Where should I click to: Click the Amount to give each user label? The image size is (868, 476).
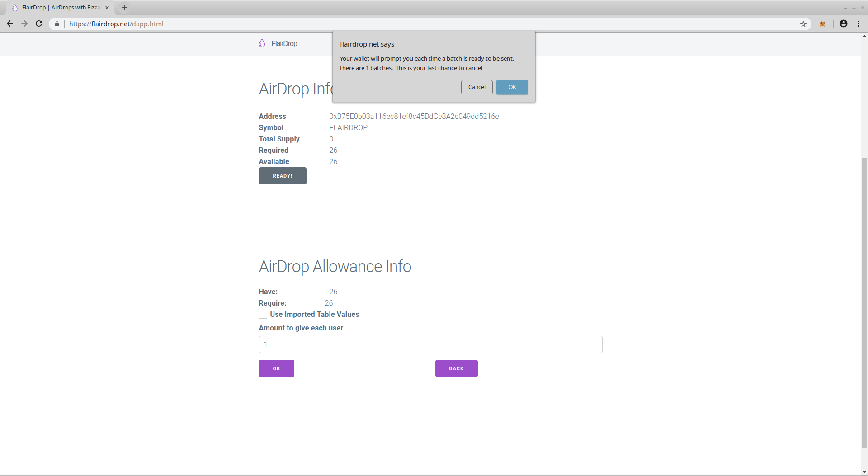pyautogui.click(x=301, y=328)
